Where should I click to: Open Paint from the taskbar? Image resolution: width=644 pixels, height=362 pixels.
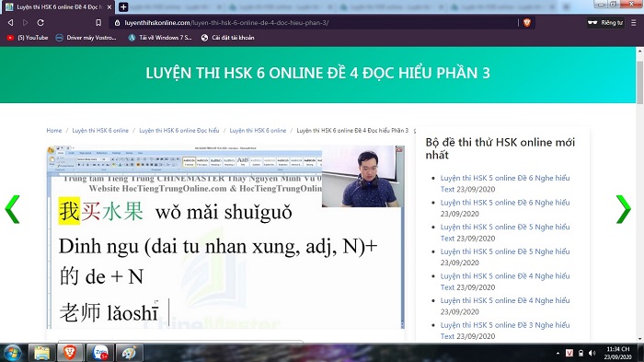(129, 353)
